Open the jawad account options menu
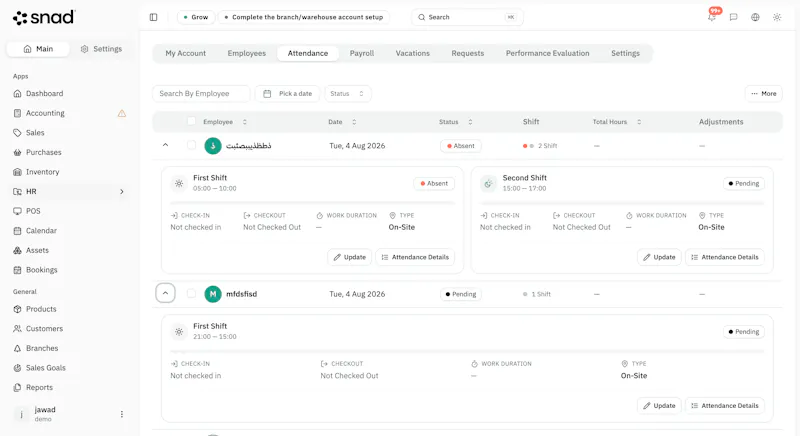The image size is (800, 436). (x=121, y=414)
